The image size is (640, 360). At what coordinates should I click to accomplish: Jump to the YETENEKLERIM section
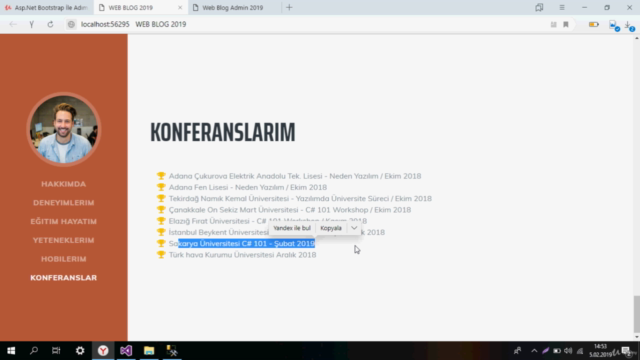coord(64,240)
